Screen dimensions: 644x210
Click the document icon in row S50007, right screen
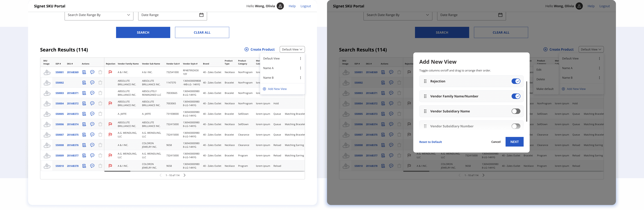point(383,135)
